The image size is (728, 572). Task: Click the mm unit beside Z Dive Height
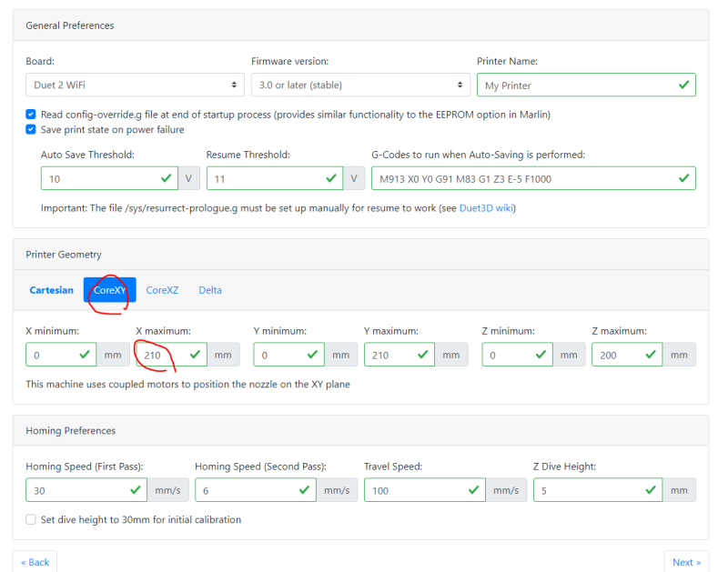click(x=679, y=490)
